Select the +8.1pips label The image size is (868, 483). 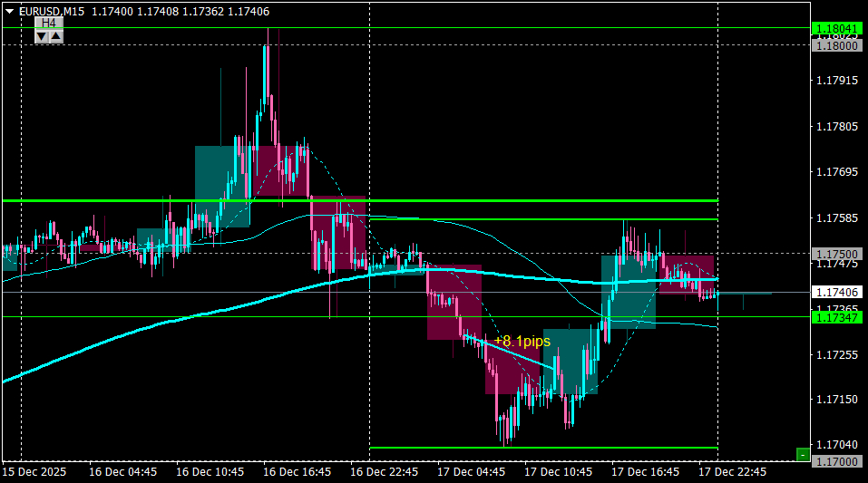pyautogui.click(x=522, y=341)
